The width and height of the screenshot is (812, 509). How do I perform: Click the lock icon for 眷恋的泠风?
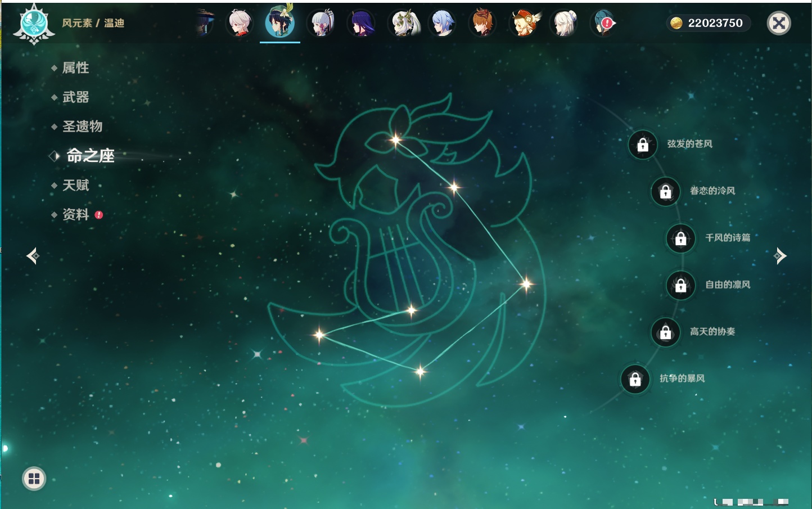665,192
